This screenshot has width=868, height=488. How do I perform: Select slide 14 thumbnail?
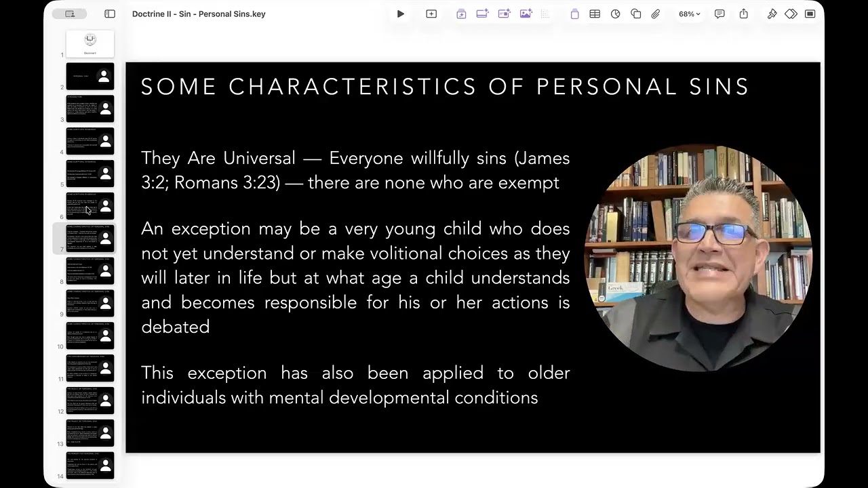click(90, 466)
